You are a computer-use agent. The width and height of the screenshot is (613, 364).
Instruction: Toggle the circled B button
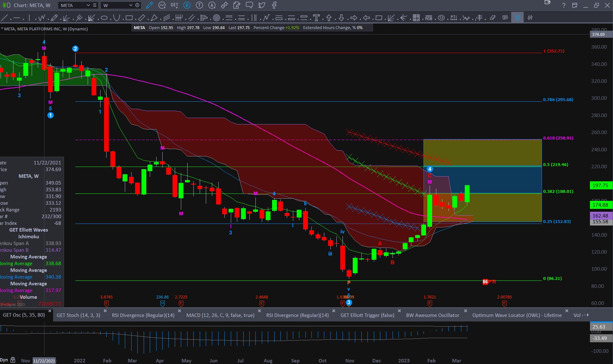point(187,5)
